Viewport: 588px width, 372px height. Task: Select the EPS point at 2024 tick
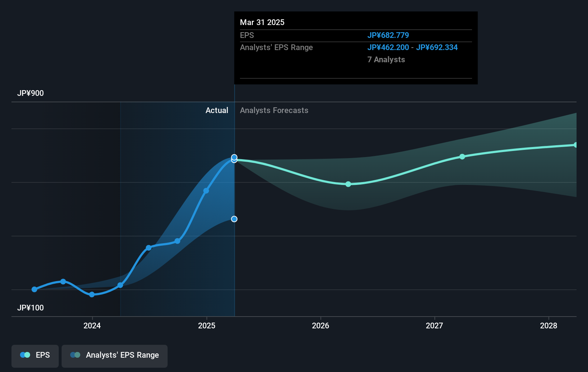click(92, 294)
